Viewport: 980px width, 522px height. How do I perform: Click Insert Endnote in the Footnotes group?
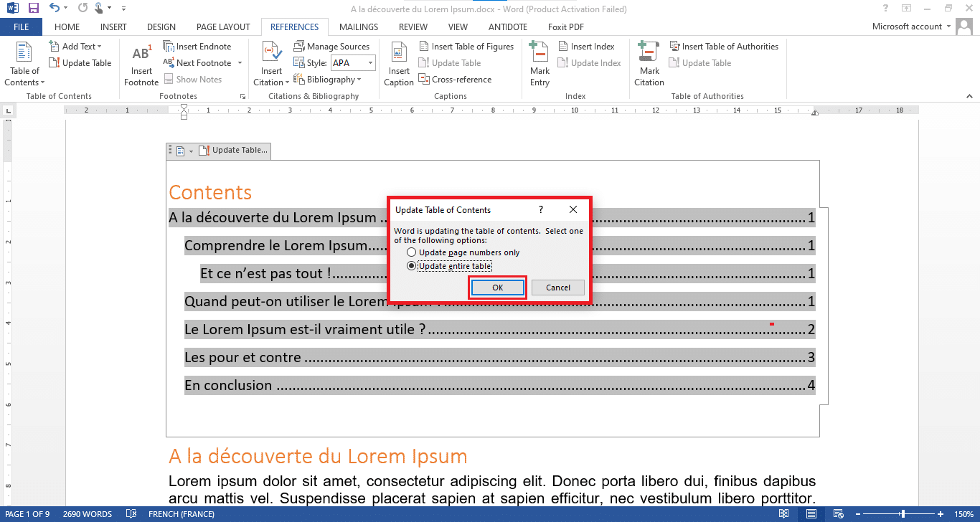197,47
